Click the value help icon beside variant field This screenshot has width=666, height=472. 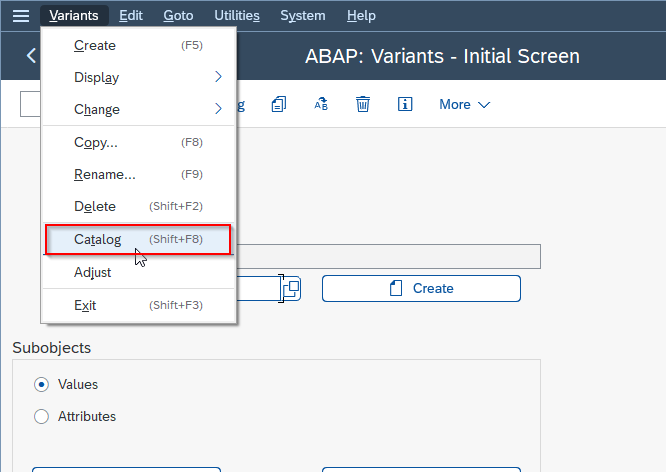coord(292,288)
